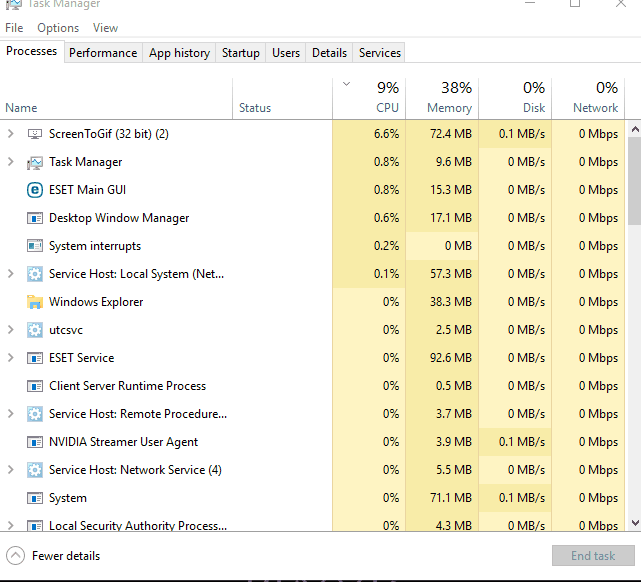Click the Fewer details circle arrow icon

[16, 556]
